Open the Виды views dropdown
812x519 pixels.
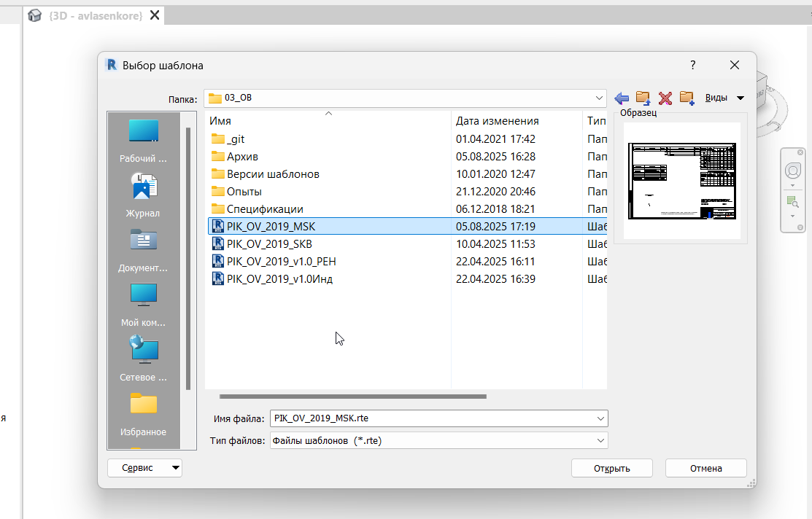click(724, 98)
